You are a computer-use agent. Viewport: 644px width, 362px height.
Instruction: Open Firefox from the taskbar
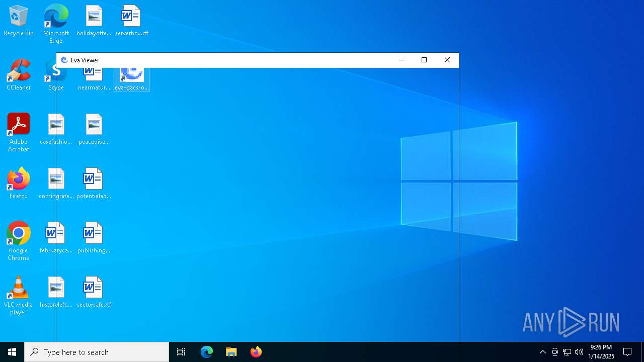tap(256, 352)
